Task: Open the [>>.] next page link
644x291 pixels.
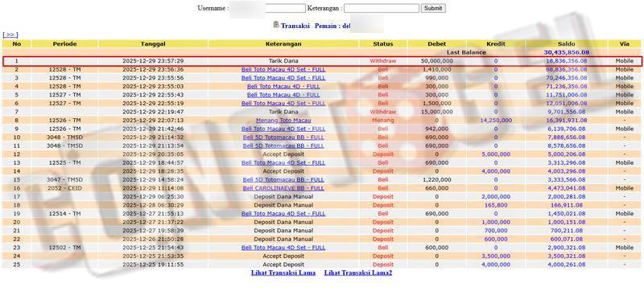Action: click(10, 35)
